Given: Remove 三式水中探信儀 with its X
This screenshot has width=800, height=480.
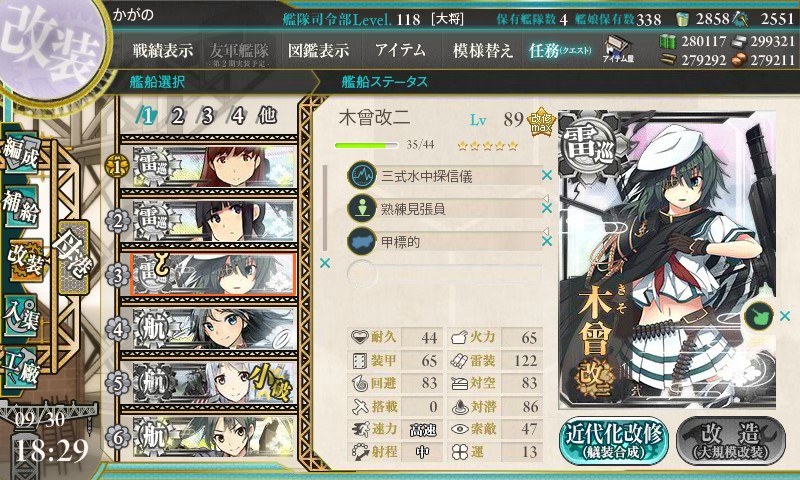Looking at the screenshot, I should [547, 175].
